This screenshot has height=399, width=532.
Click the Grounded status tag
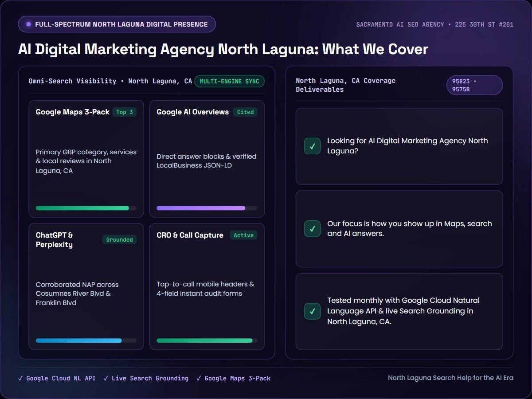119,240
